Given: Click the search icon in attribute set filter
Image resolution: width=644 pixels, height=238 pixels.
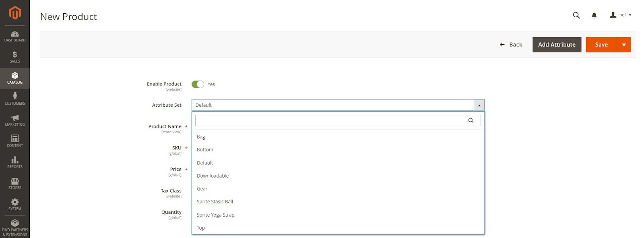Looking at the screenshot, I should click(471, 120).
